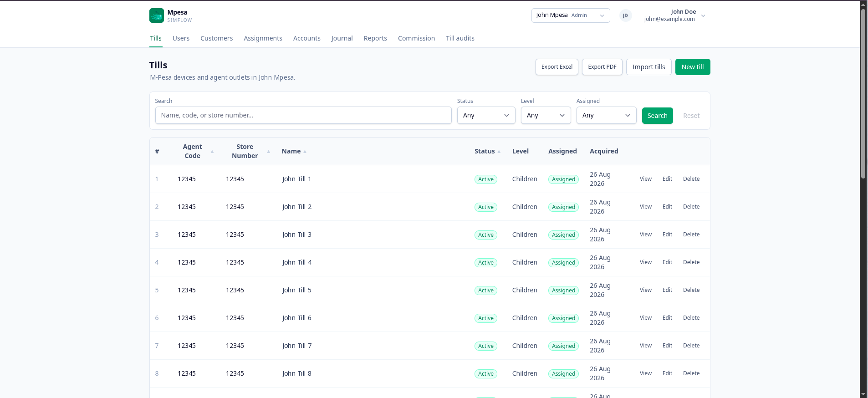Delete John Till 6

(691, 318)
